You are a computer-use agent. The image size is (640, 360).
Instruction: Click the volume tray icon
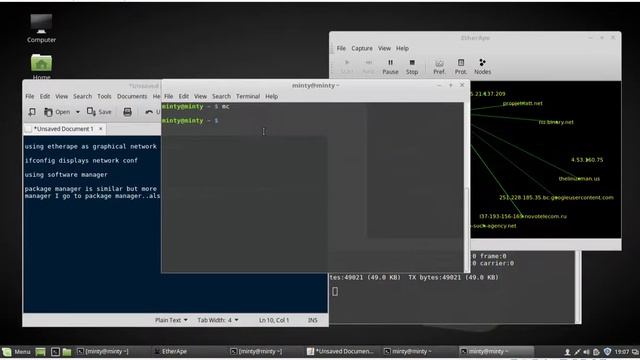(587, 352)
